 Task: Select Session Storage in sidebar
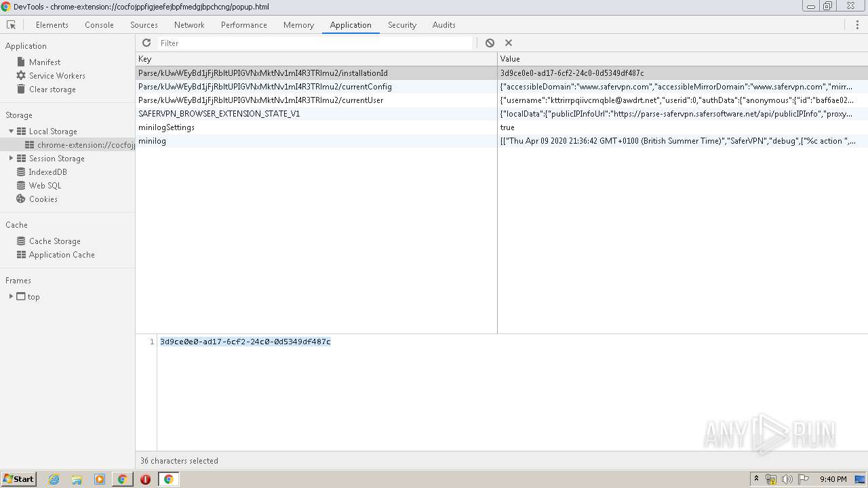pyautogui.click(x=56, y=159)
